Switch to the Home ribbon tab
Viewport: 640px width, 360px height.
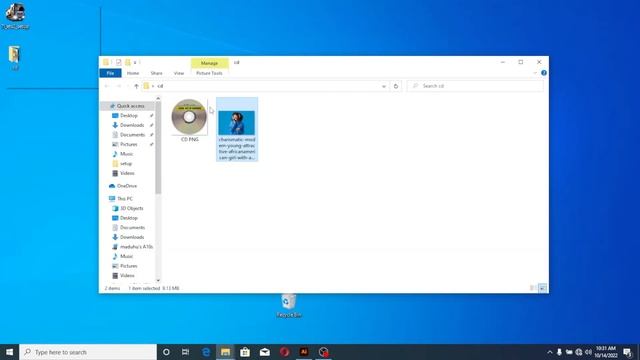coord(133,73)
